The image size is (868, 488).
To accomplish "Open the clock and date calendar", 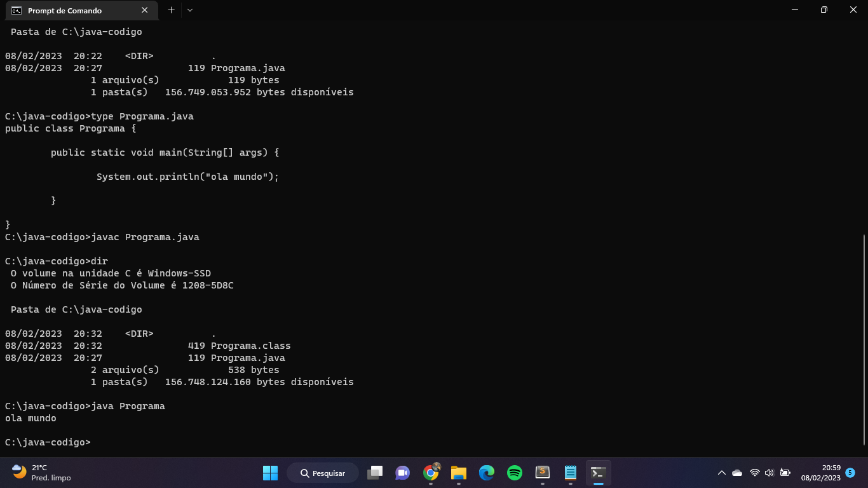I will (x=820, y=473).
